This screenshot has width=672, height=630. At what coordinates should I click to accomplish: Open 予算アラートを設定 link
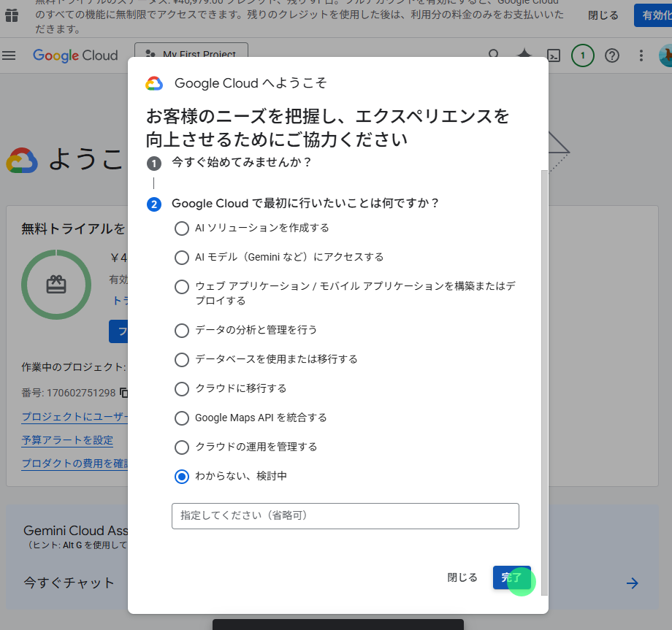pos(67,440)
